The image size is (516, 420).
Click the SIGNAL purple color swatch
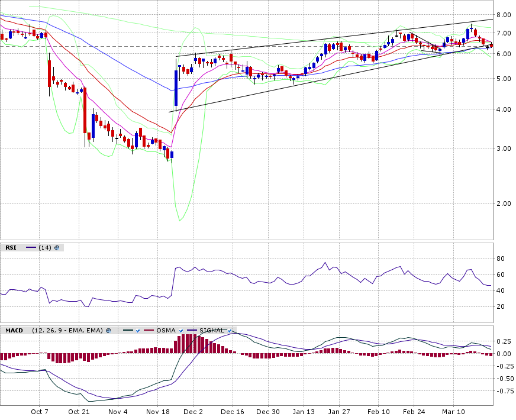click(192, 331)
